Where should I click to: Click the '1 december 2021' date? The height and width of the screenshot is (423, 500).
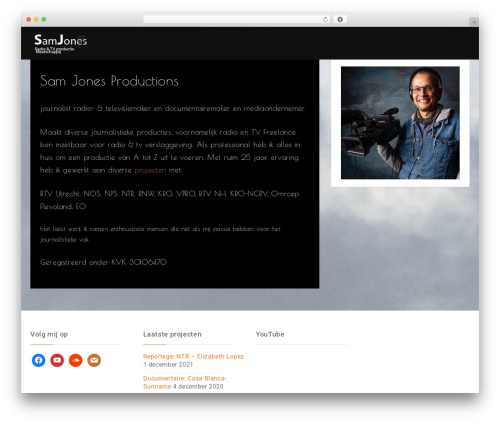pos(168,365)
